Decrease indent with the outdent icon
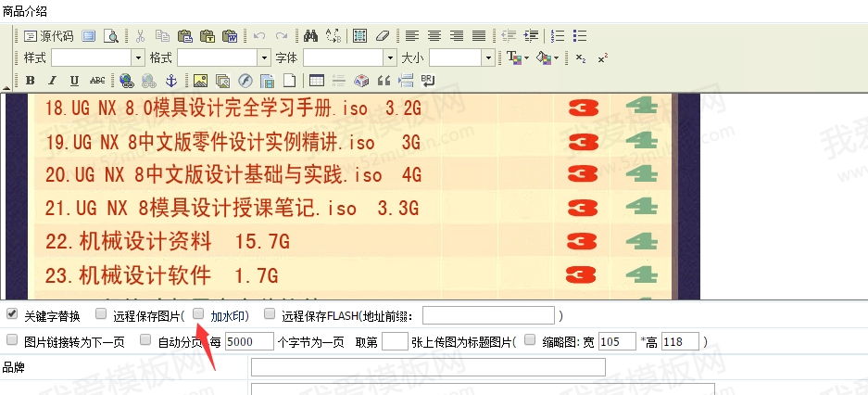The height and width of the screenshot is (395, 868). click(509, 36)
